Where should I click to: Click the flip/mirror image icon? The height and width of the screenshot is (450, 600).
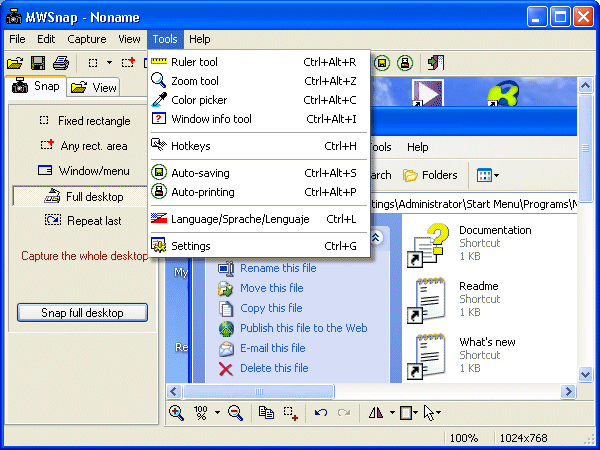point(376,412)
